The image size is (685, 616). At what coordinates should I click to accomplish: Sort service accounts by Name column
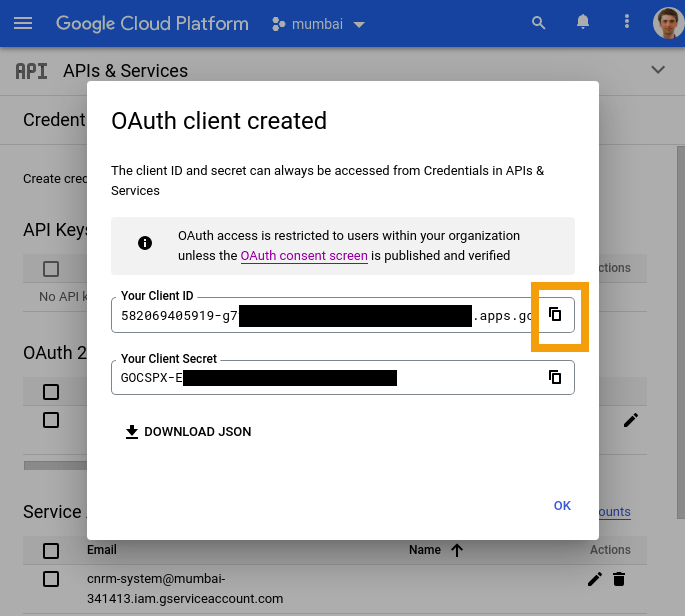[425, 550]
